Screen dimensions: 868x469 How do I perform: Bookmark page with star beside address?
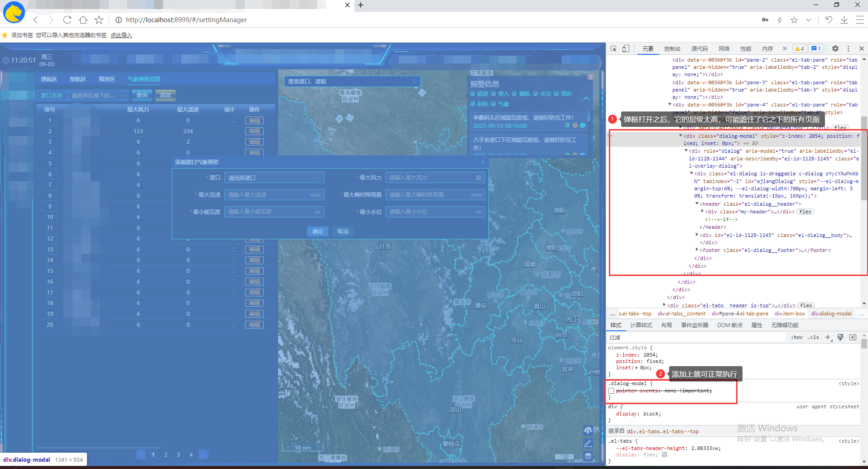pyautogui.click(x=99, y=19)
